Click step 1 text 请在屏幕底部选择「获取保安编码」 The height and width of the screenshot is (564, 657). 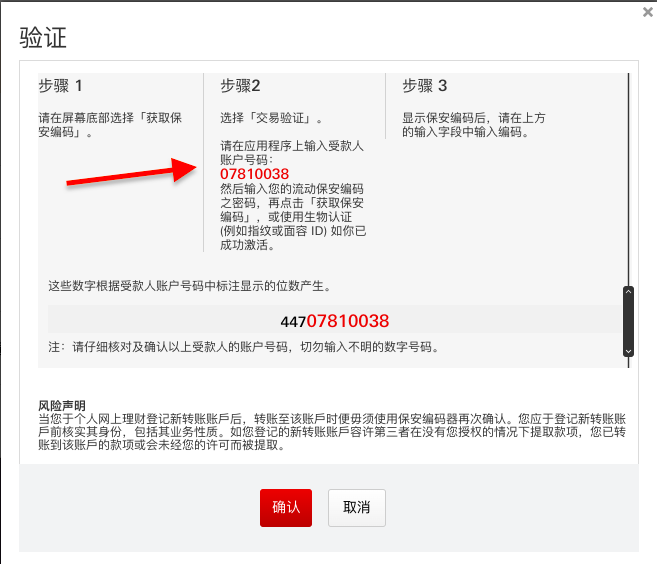[110, 125]
